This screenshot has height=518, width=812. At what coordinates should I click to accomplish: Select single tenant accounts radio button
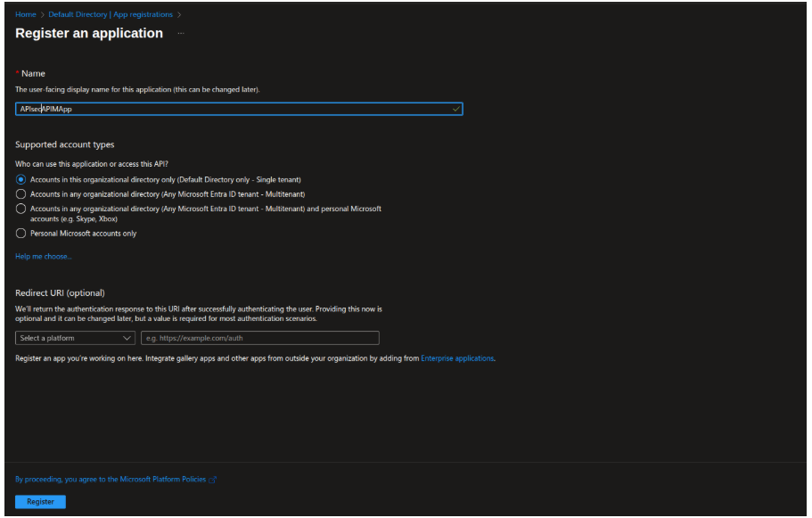[x=21, y=179]
